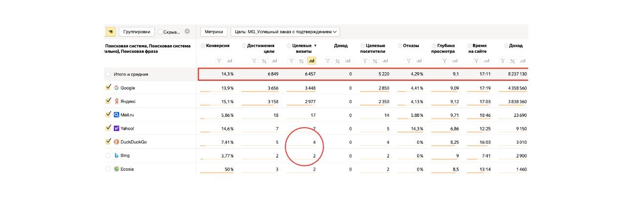
Task: Select the Глубина просмотра radio button
Action: (433, 46)
